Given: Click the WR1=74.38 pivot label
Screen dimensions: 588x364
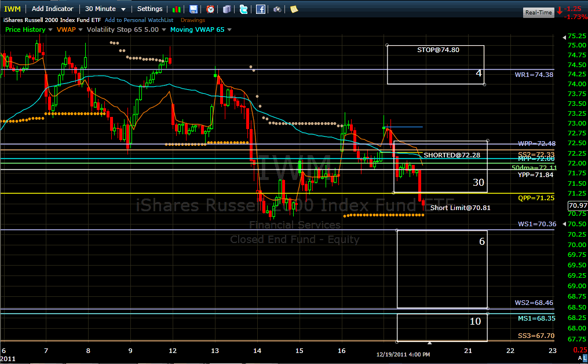Looking at the screenshot, I should (x=534, y=75).
